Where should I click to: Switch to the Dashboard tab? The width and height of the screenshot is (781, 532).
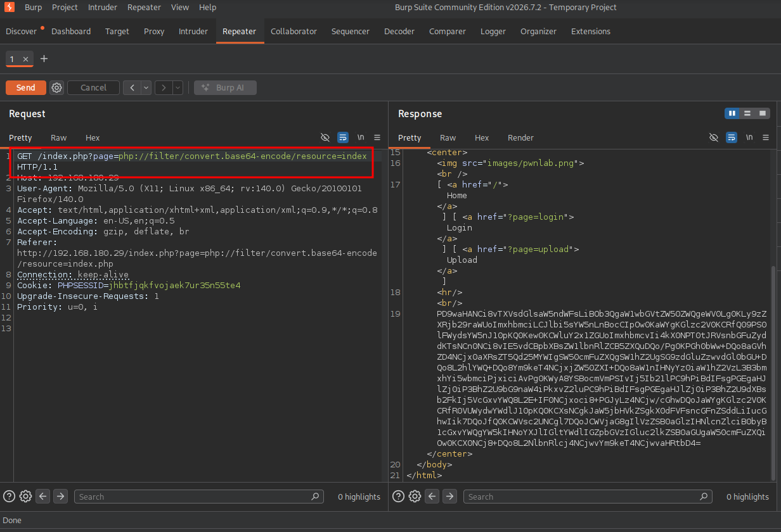coord(71,31)
